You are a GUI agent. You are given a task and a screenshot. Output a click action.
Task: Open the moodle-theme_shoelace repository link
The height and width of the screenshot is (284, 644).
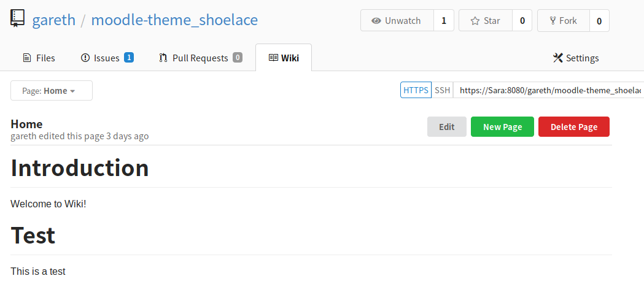tap(174, 20)
